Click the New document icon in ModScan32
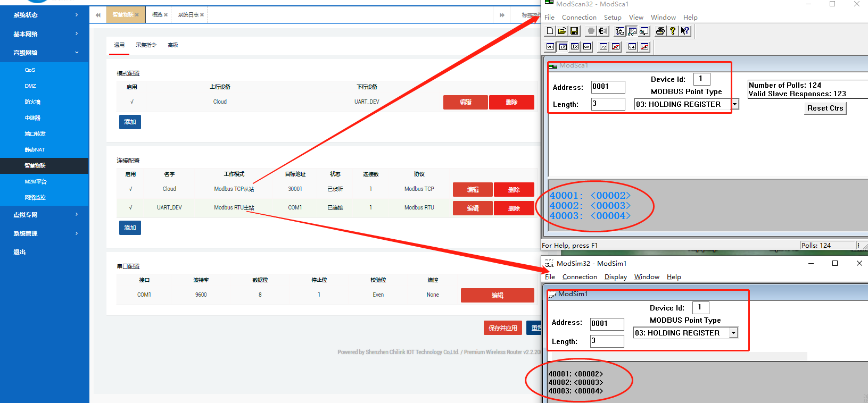 click(x=550, y=31)
